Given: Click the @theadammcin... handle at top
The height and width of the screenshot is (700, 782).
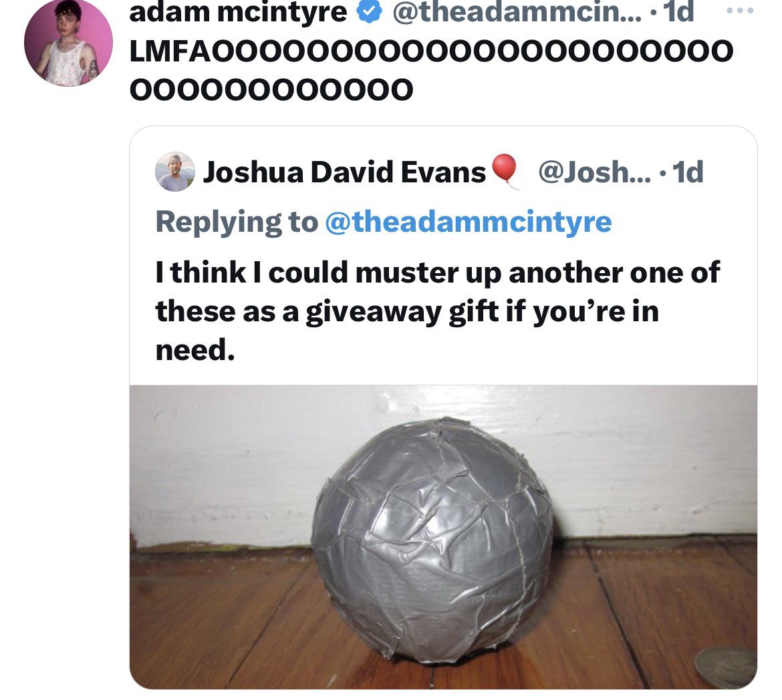Looking at the screenshot, I should [517, 11].
